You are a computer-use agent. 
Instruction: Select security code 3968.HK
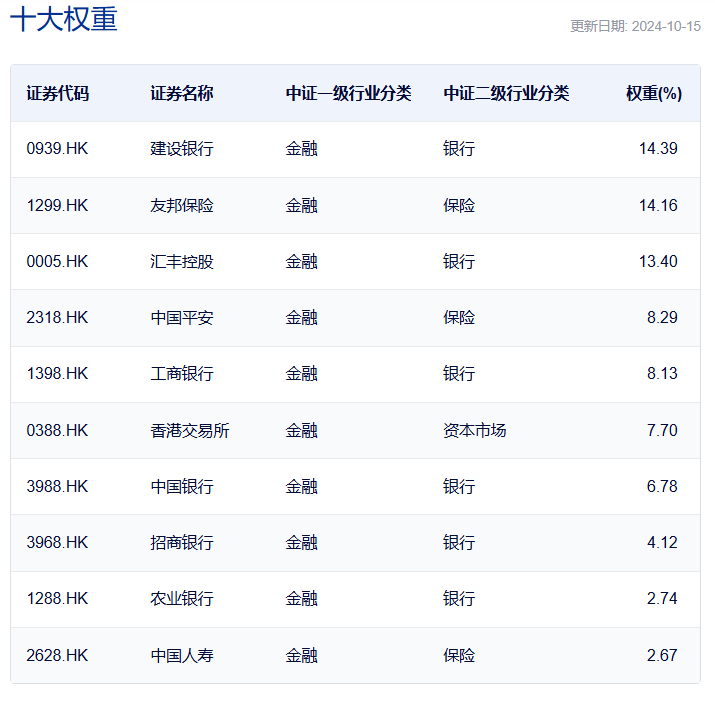(x=57, y=543)
